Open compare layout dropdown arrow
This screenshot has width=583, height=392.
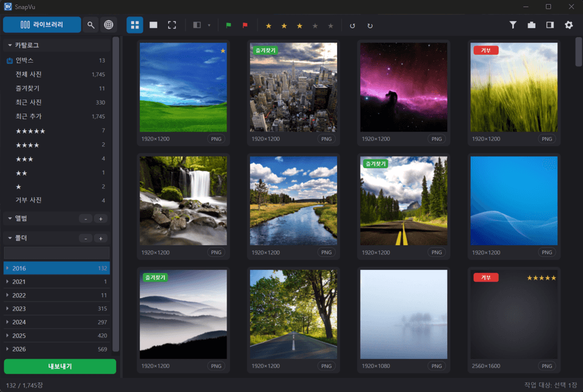click(x=209, y=25)
